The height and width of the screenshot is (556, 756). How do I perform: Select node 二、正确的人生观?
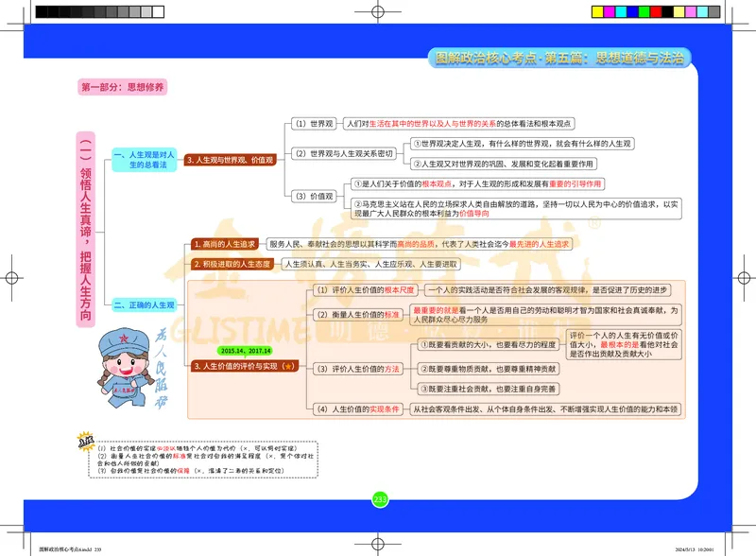point(145,305)
